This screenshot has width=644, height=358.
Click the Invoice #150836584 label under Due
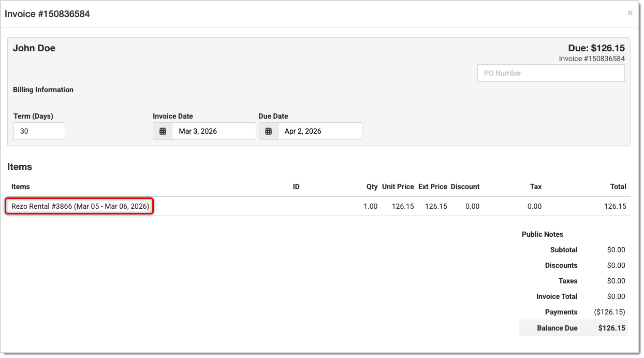pyautogui.click(x=593, y=59)
